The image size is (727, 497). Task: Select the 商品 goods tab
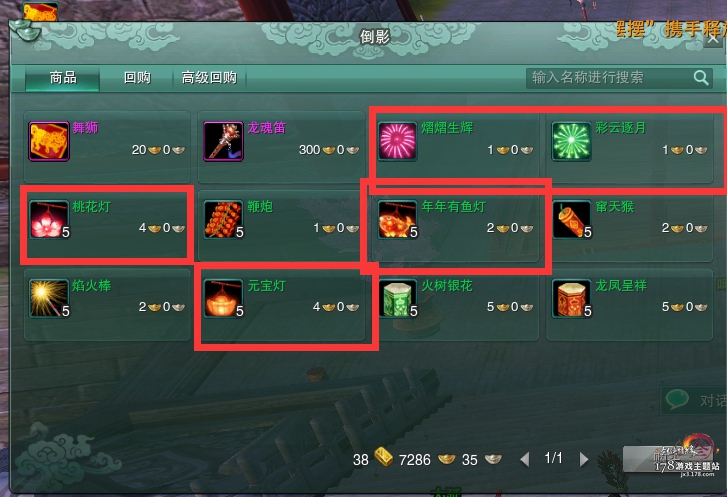click(x=63, y=77)
